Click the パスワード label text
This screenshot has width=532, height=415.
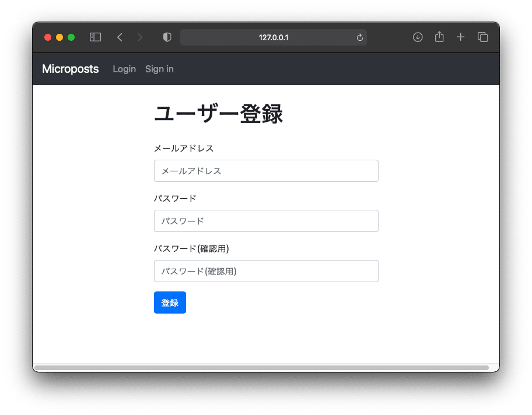pos(175,199)
